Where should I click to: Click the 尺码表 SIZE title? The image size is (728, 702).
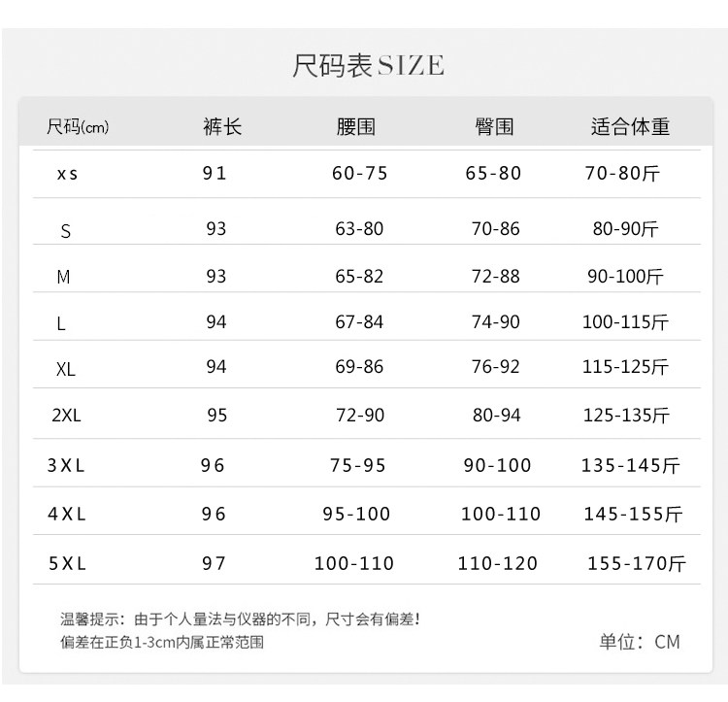pos(368,65)
